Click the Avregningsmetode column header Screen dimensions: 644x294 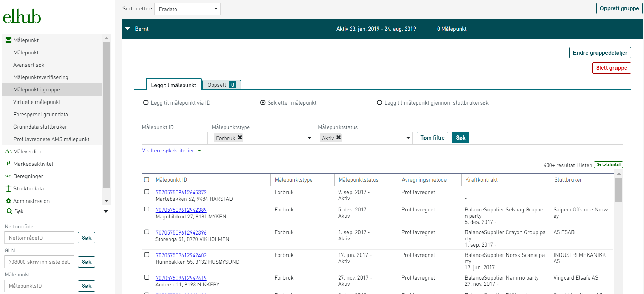(430, 179)
